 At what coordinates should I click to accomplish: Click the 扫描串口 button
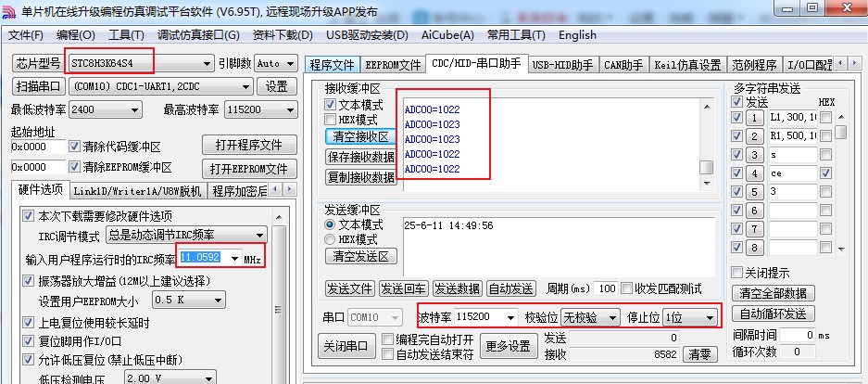point(38,87)
